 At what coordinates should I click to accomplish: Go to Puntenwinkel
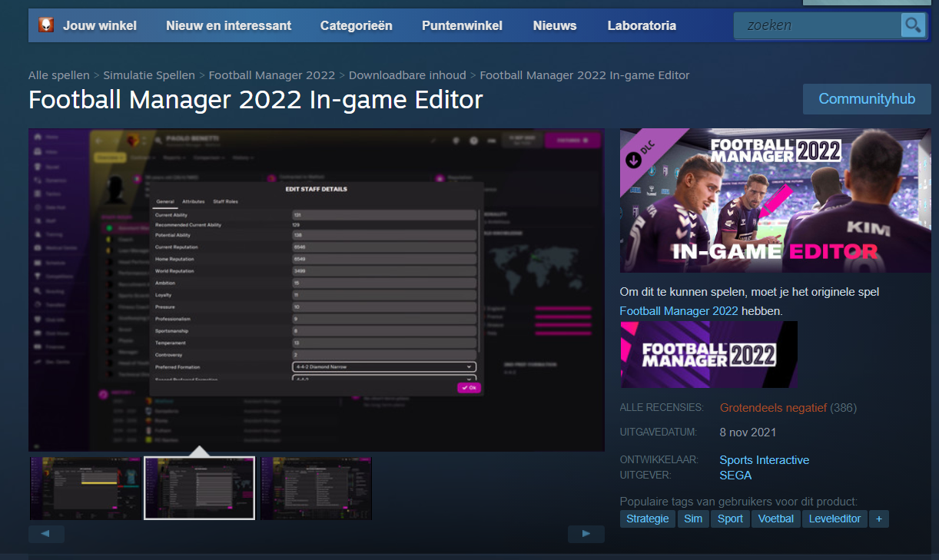click(462, 25)
